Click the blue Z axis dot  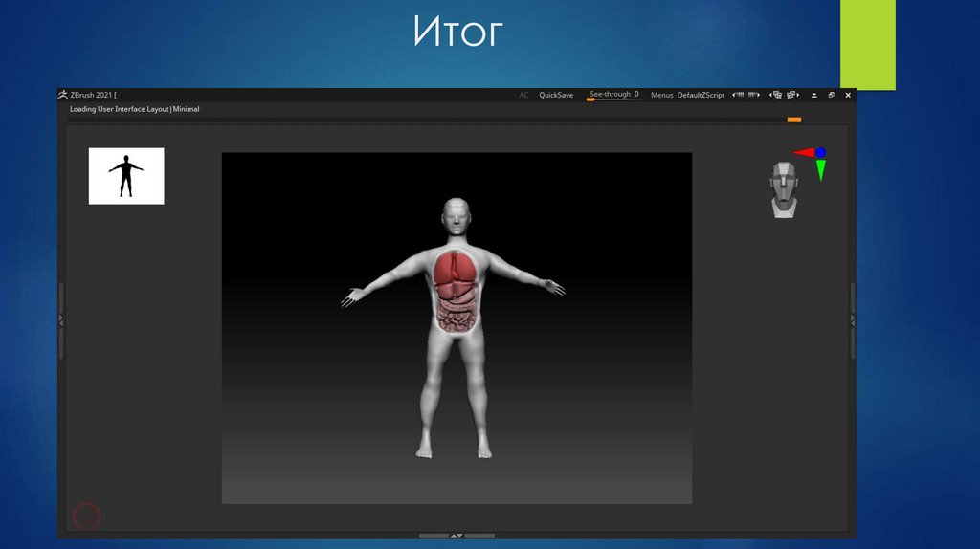tap(820, 152)
